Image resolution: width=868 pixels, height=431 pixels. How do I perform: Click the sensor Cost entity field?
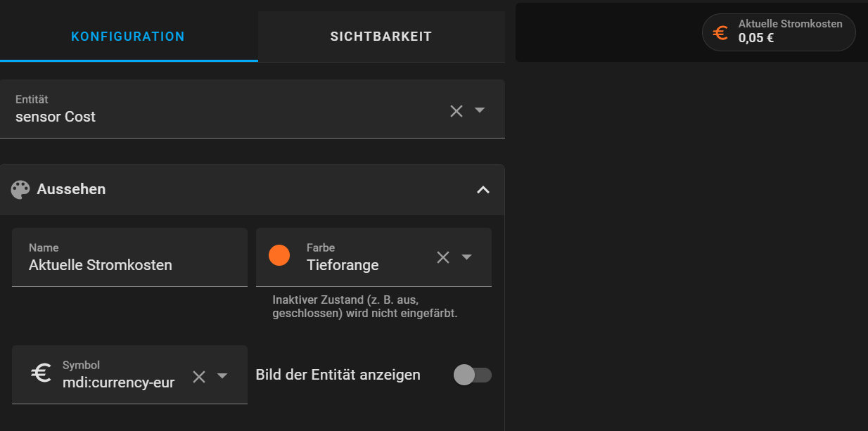click(211, 117)
